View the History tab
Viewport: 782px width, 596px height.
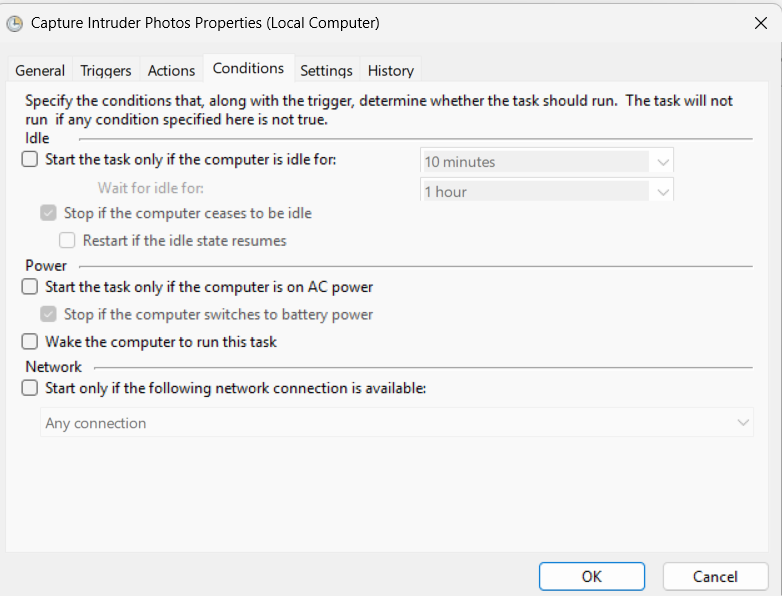point(390,71)
